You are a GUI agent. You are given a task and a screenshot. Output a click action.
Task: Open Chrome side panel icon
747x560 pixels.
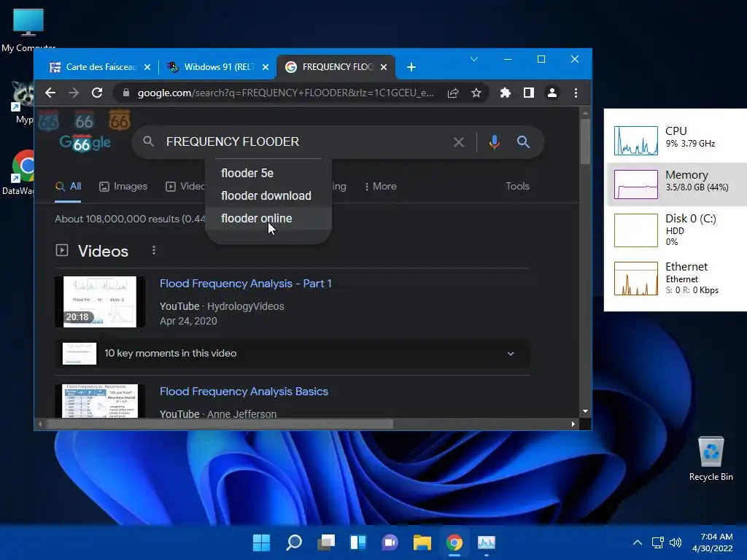pos(528,93)
